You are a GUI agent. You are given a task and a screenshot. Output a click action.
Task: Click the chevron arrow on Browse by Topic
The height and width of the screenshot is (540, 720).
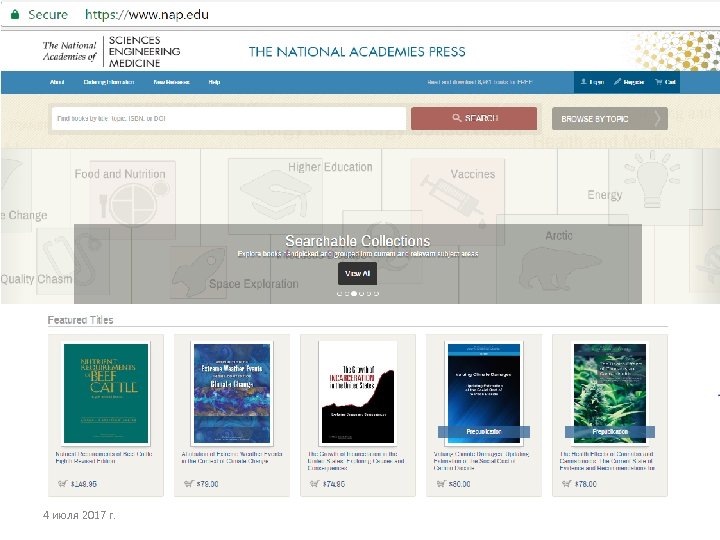[657, 118]
